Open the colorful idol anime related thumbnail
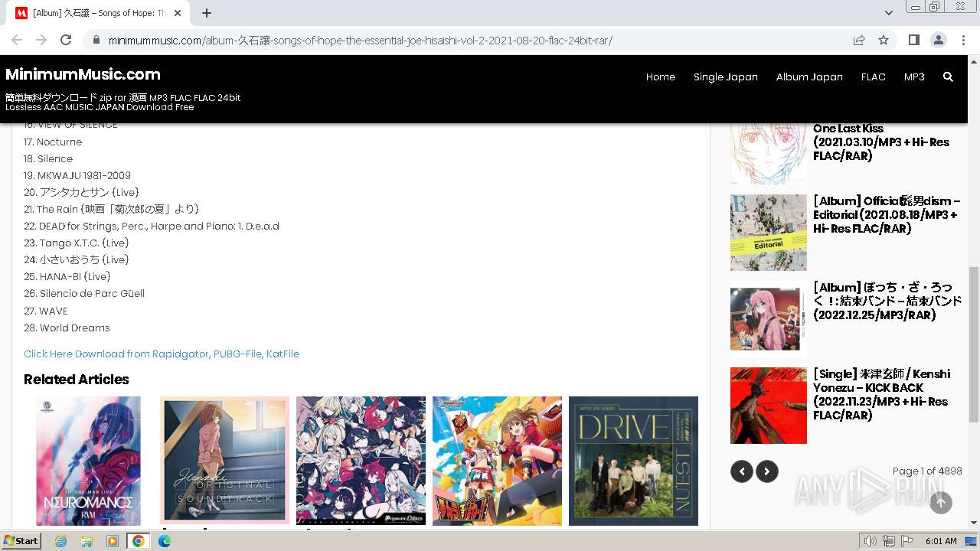The width and height of the screenshot is (980, 551). [x=497, y=461]
